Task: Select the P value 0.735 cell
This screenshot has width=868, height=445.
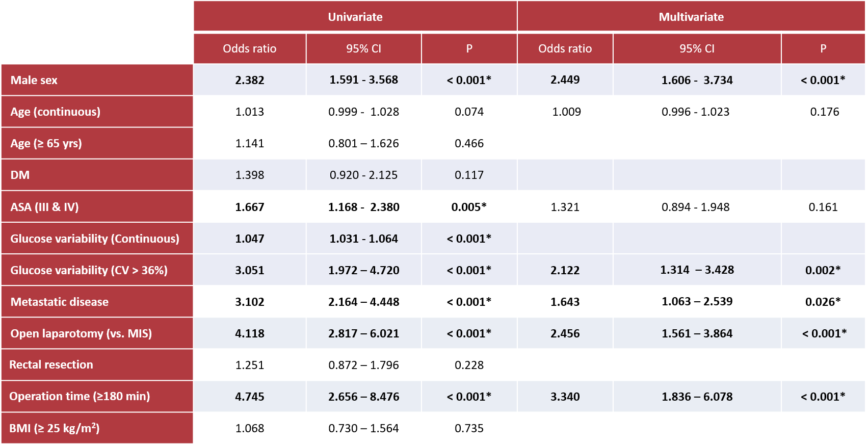Action: [x=469, y=428]
